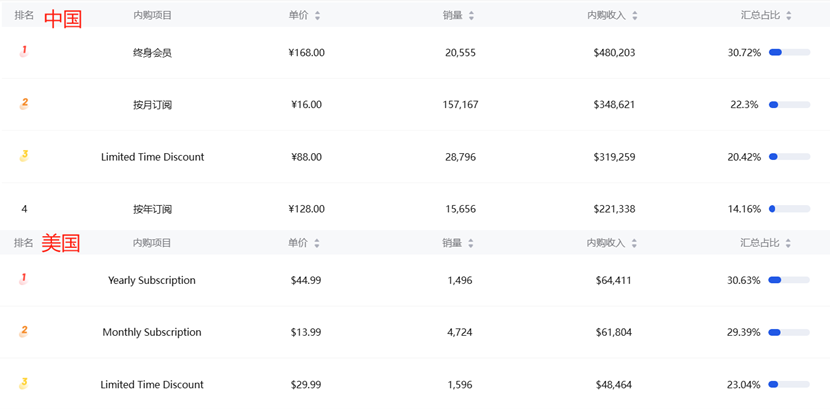Open the 终身会员 purchase item
Image resolution: width=830 pixels, height=409 pixels.
coord(152,52)
